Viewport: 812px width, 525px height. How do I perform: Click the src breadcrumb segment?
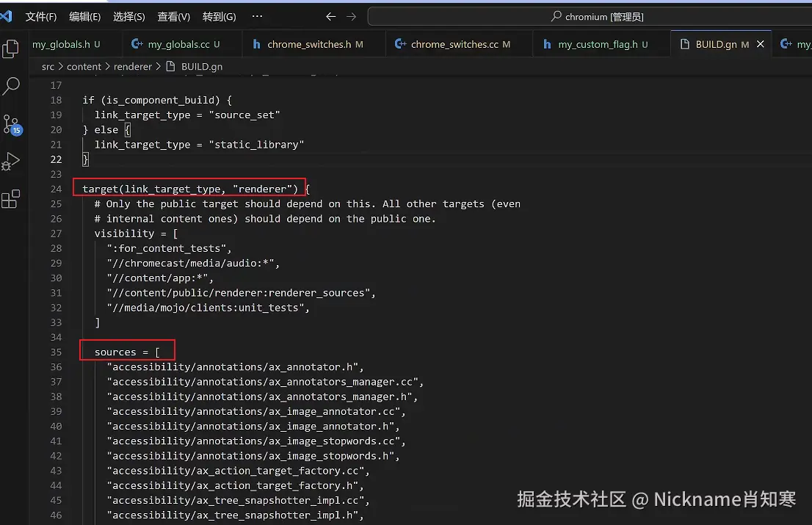[48, 66]
